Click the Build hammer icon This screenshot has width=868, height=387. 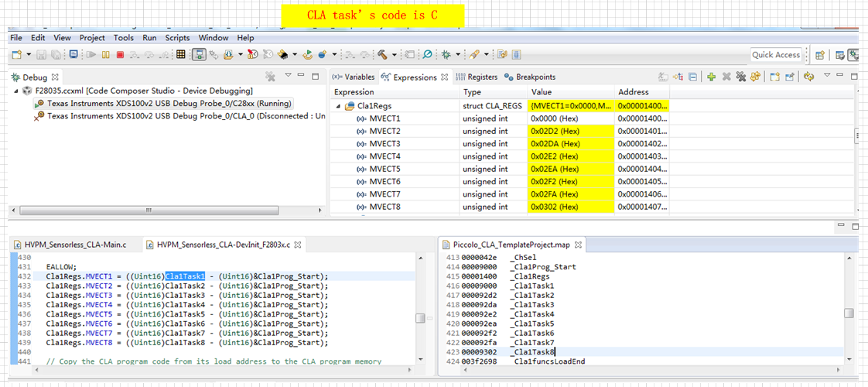click(x=382, y=55)
